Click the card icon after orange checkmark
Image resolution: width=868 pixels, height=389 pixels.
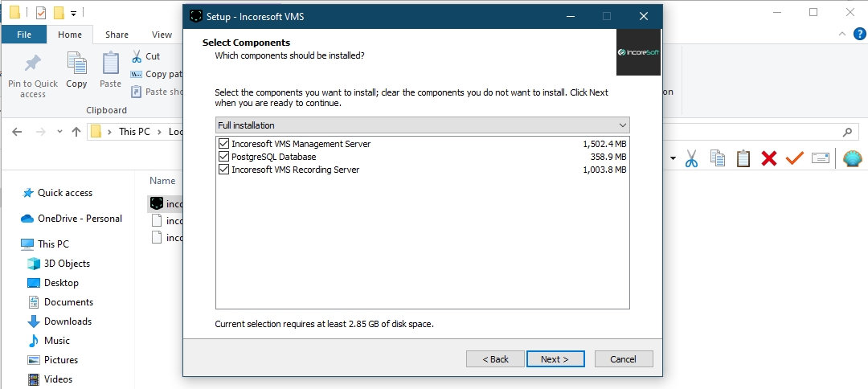[821, 159]
